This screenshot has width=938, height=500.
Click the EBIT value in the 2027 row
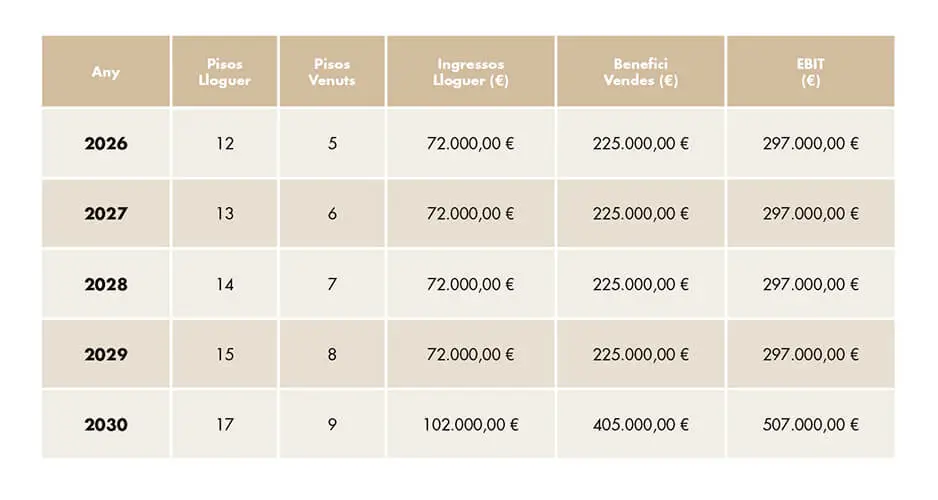tap(810, 214)
